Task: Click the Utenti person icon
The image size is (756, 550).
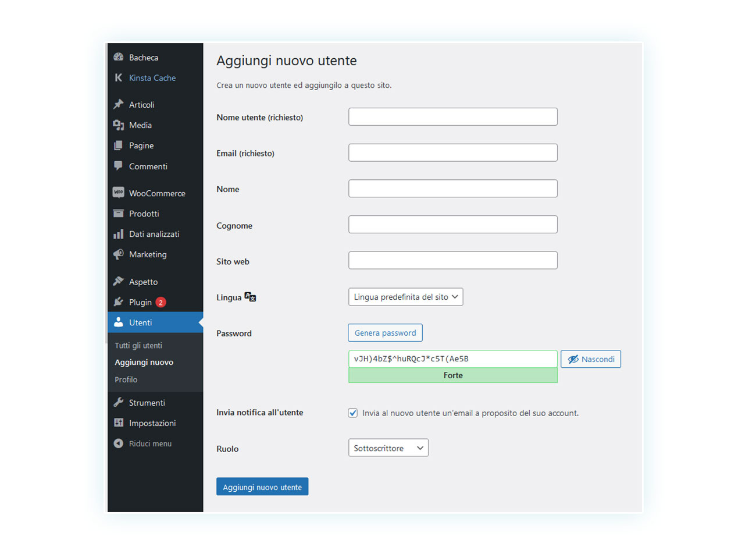Action: [x=119, y=322]
